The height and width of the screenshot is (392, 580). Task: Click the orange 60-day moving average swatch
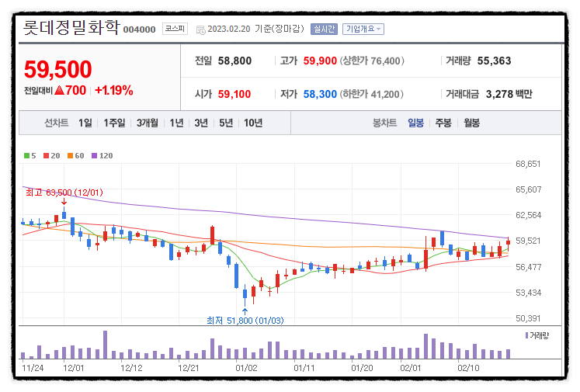pyautogui.click(x=71, y=156)
